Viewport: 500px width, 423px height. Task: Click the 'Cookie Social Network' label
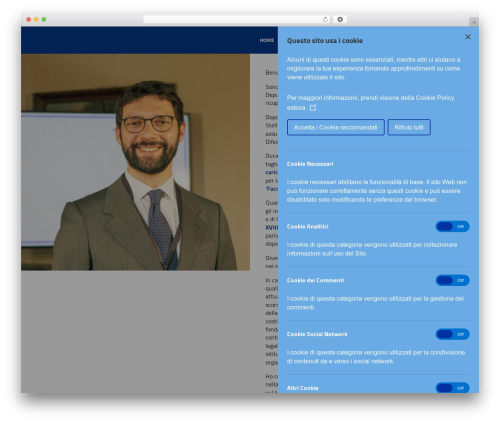tap(317, 334)
